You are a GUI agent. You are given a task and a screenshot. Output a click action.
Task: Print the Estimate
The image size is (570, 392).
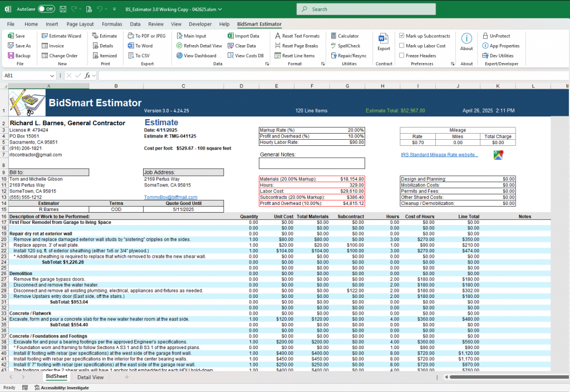pos(105,36)
